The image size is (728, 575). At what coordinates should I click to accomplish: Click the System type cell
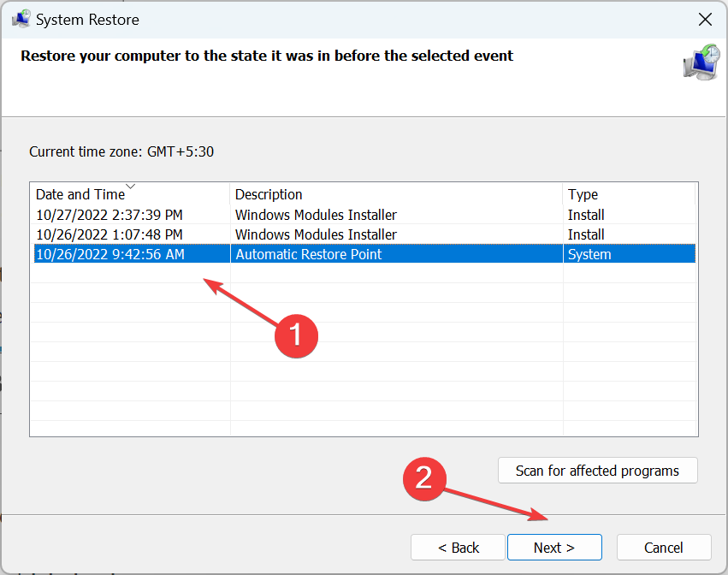(x=589, y=254)
